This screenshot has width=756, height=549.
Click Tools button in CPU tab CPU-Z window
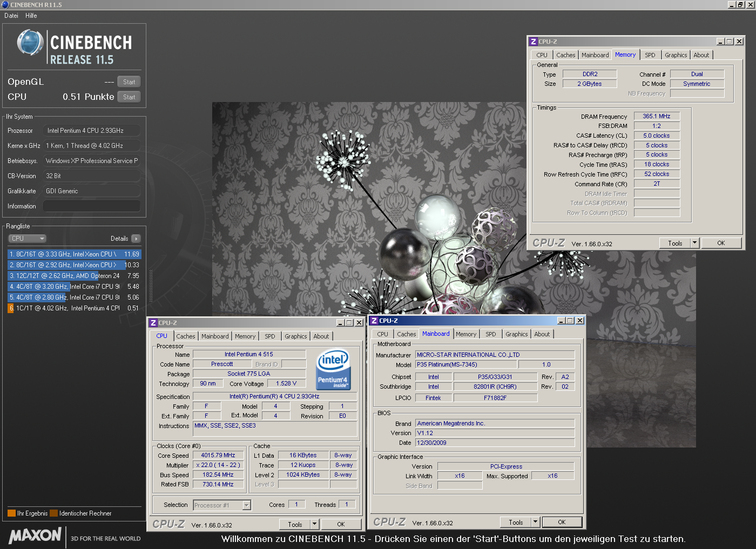295,525
